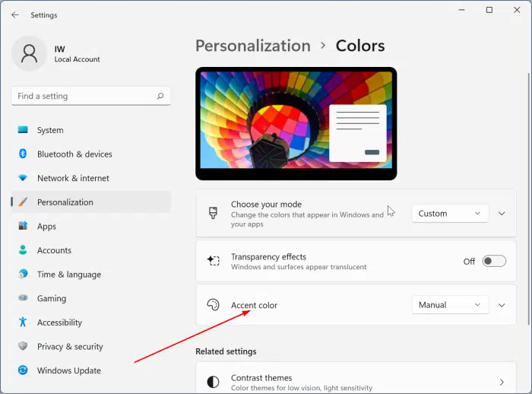Click the Time & language globe icon
This screenshot has height=394, width=532.
(x=23, y=274)
